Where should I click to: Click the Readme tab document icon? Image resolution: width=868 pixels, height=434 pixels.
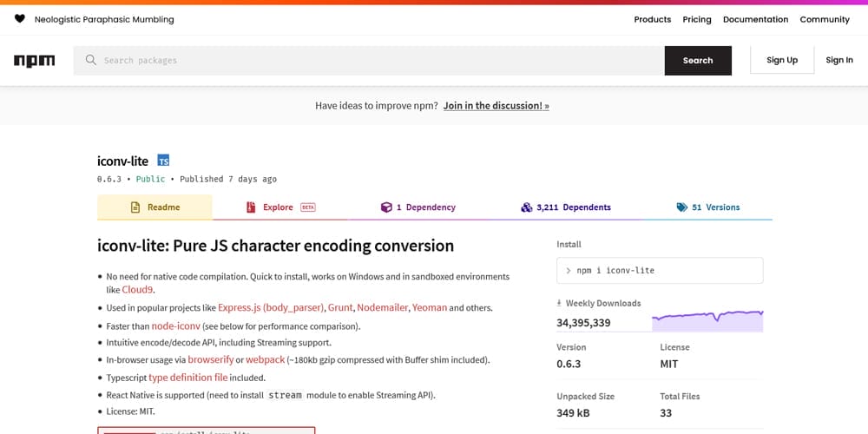135,207
